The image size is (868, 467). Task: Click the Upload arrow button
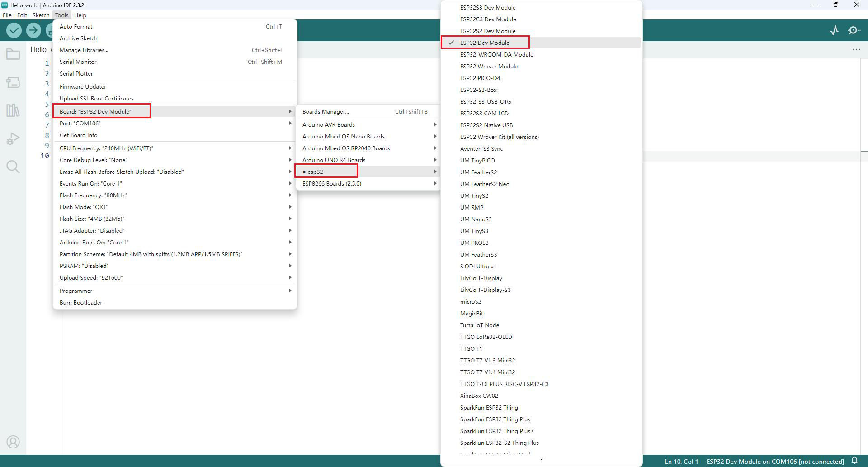[33, 30]
